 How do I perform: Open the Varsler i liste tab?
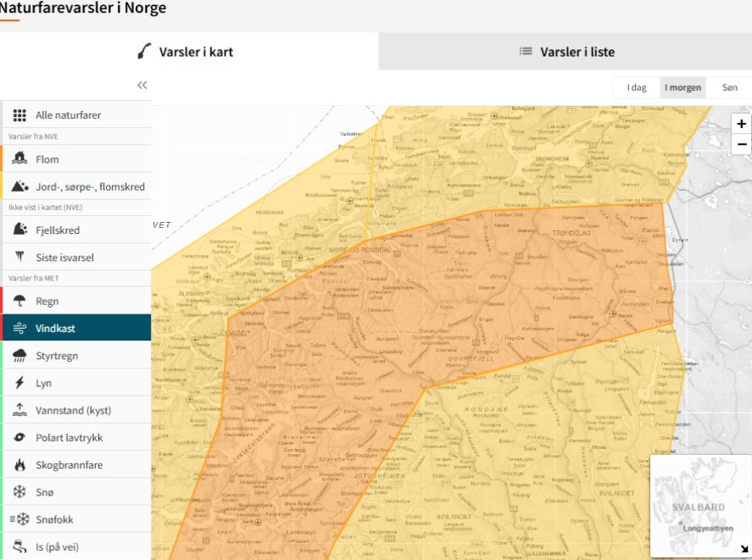coord(566,52)
